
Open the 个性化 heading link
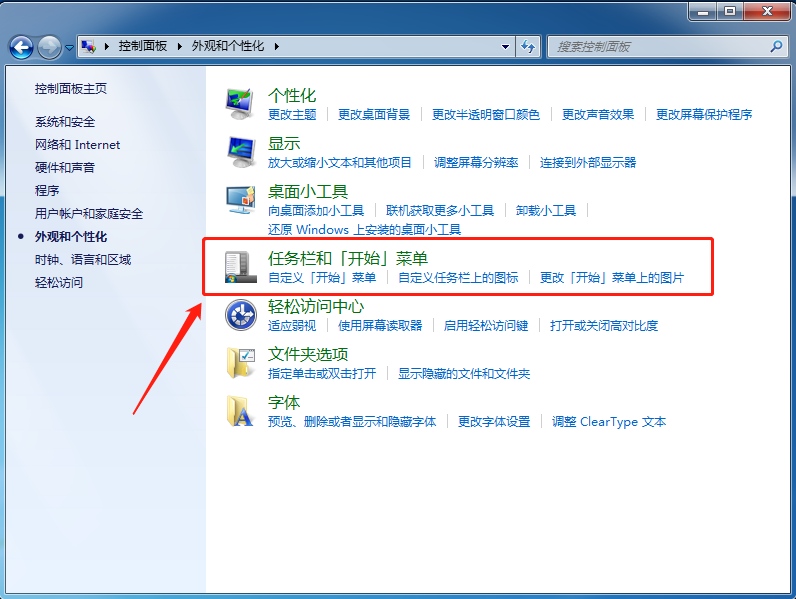[x=292, y=95]
